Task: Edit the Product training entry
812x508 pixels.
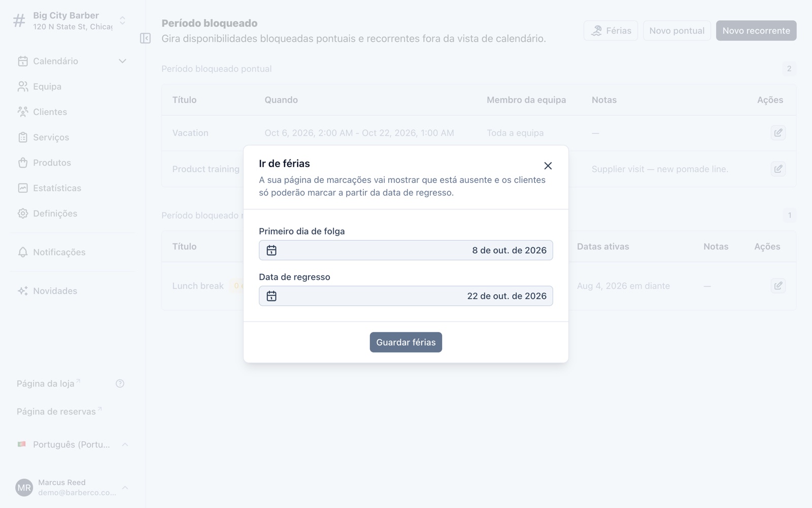Action: click(778, 169)
